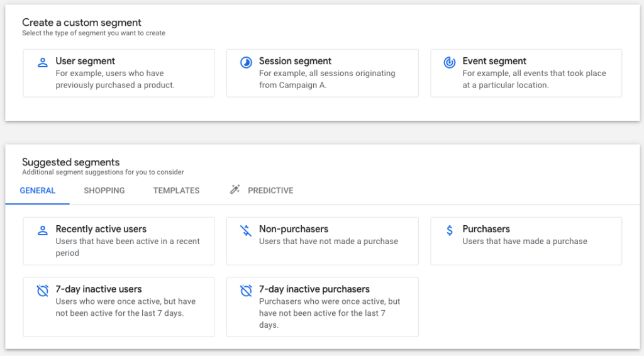Switch to the General tab
The image size is (644, 356).
[38, 191]
